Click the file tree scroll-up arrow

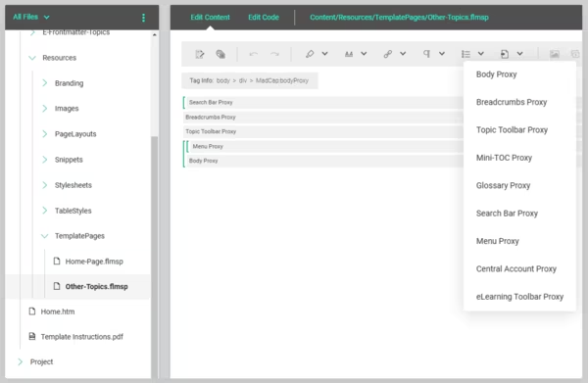pos(155,35)
